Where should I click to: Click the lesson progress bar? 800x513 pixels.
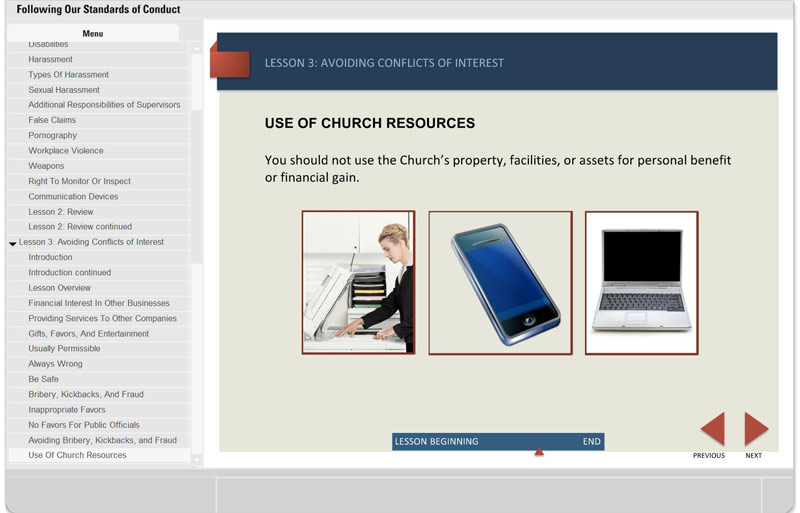(497, 441)
